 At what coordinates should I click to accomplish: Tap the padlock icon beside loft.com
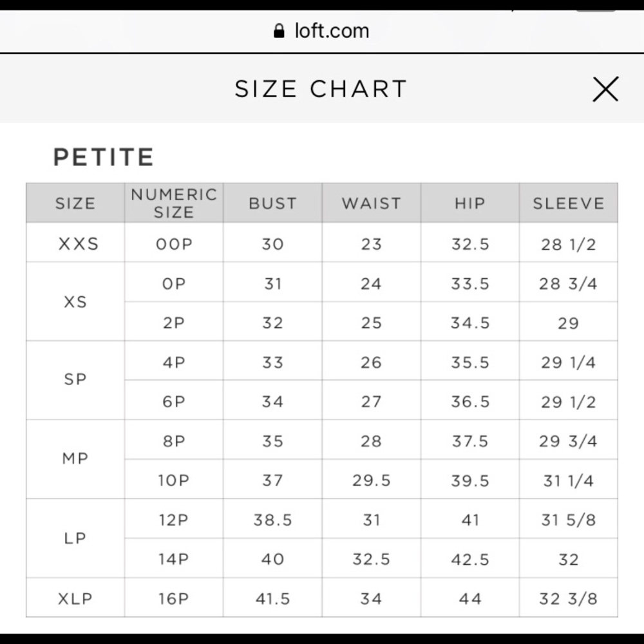pos(279,31)
